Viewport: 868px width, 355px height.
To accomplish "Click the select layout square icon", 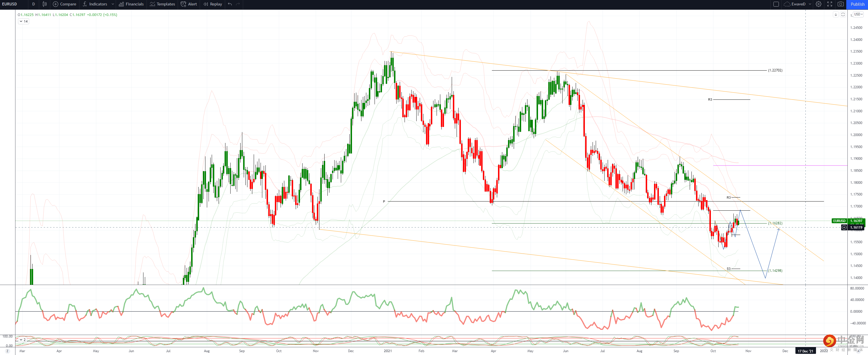I will [776, 4].
